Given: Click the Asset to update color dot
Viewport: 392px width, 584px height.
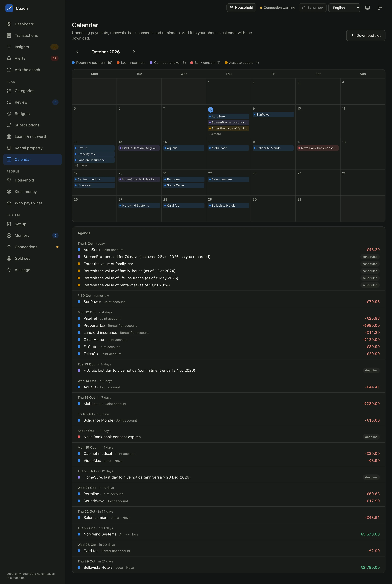Looking at the screenshot, I should [226, 63].
